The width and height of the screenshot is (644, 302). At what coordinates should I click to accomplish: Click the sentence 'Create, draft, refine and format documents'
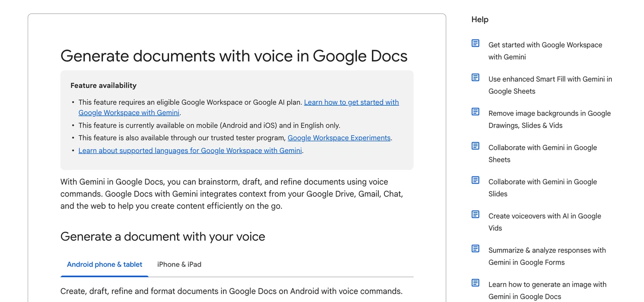(x=231, y=291)
